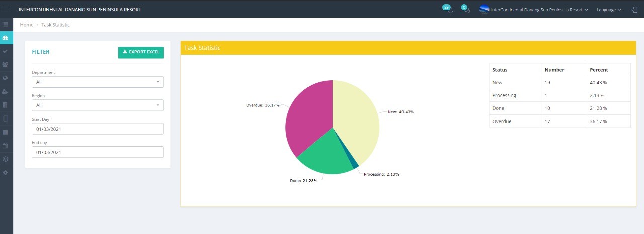The height and width of the screenshot is (234, 644).
Task: Click the layers stack icon in the sidebar
Action: (6, 159)
